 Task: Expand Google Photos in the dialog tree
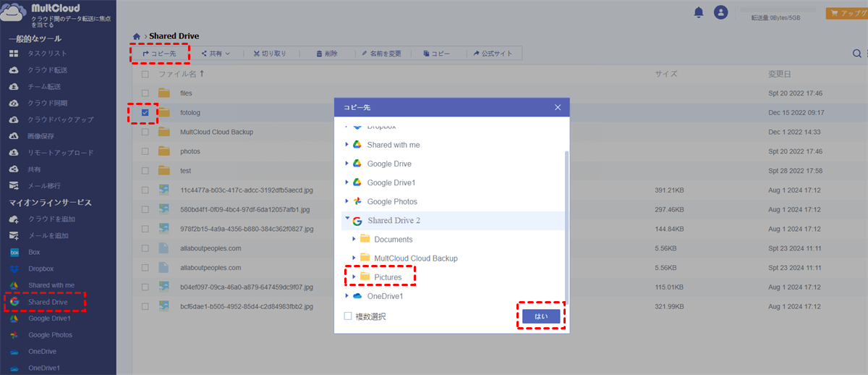tap(347, 201)
